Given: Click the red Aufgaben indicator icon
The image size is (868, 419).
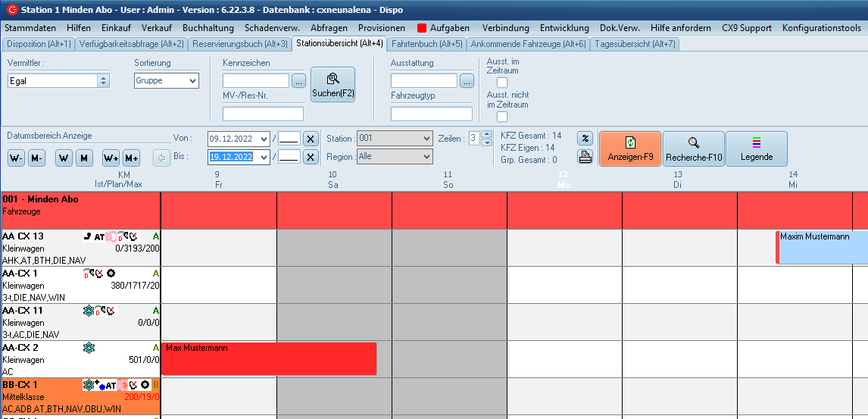Looking at the screenshot, I should pyautogui.click(x=422, y=28).
